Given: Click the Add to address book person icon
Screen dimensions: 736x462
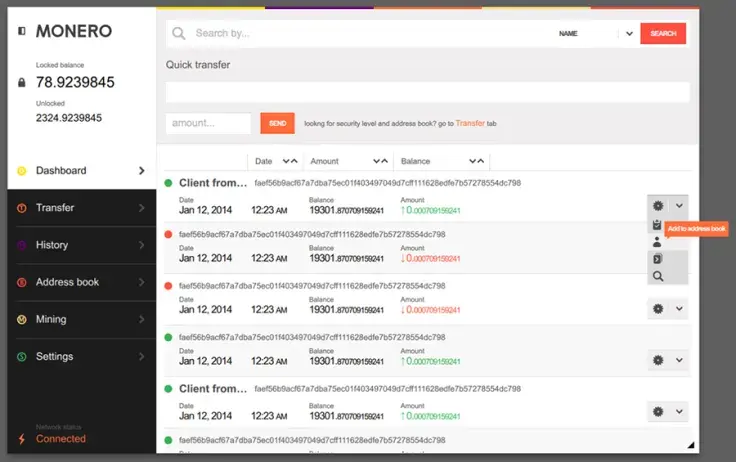Looking at the screenshot, I should tap(657, 242).
